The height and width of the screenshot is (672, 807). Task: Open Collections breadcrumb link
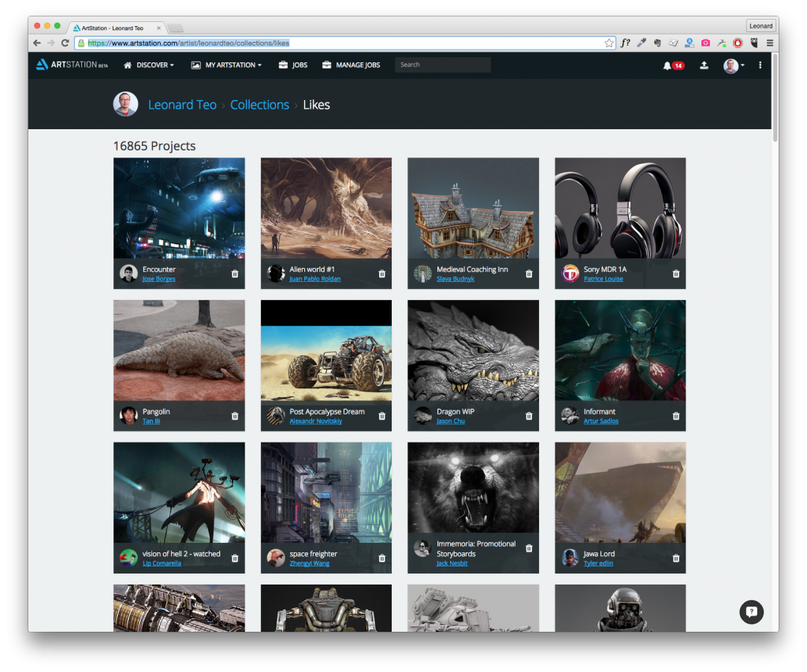tap(259, 105)
